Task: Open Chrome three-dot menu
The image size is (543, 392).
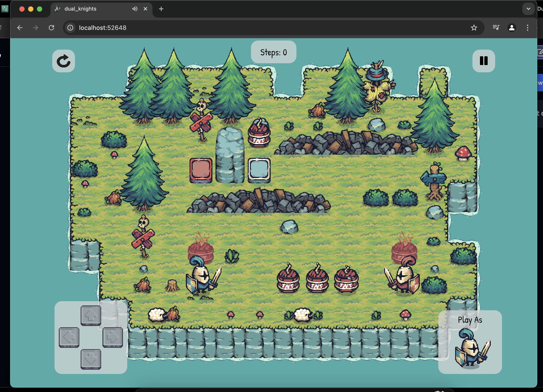Action: (527, 28)
